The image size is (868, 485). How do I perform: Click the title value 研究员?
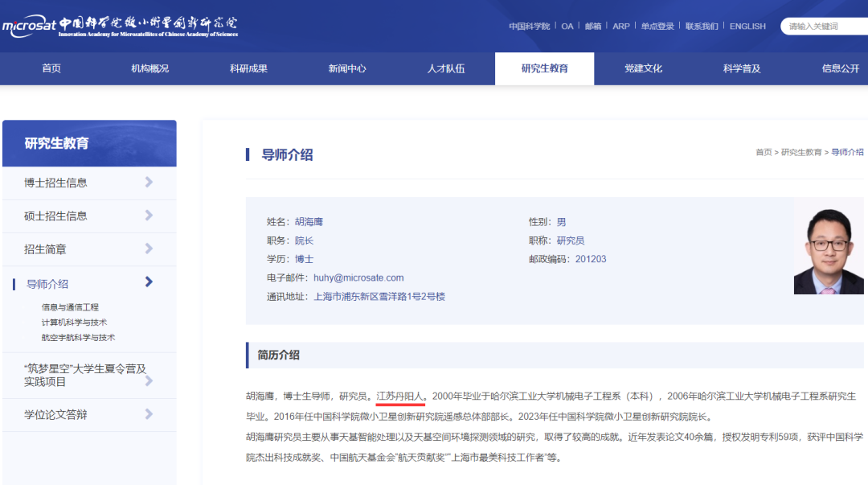click(x=571, y=240)
